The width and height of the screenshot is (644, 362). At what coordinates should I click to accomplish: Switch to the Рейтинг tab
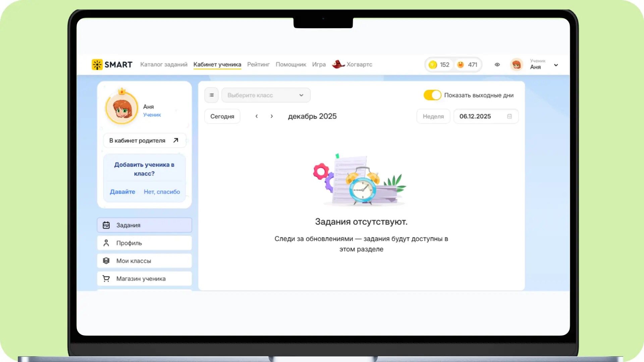[258, 64]
